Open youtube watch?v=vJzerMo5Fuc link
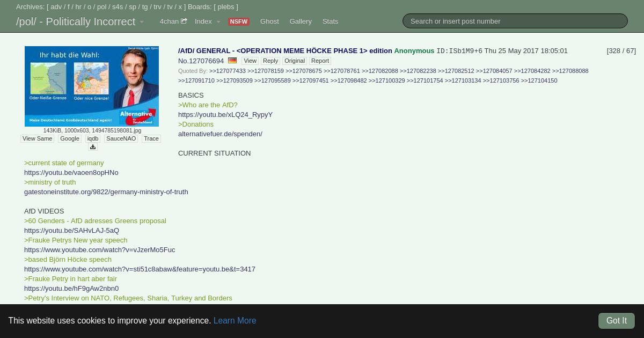The width and height of the screenshot is (644, 338). click(x=100, y=249)
